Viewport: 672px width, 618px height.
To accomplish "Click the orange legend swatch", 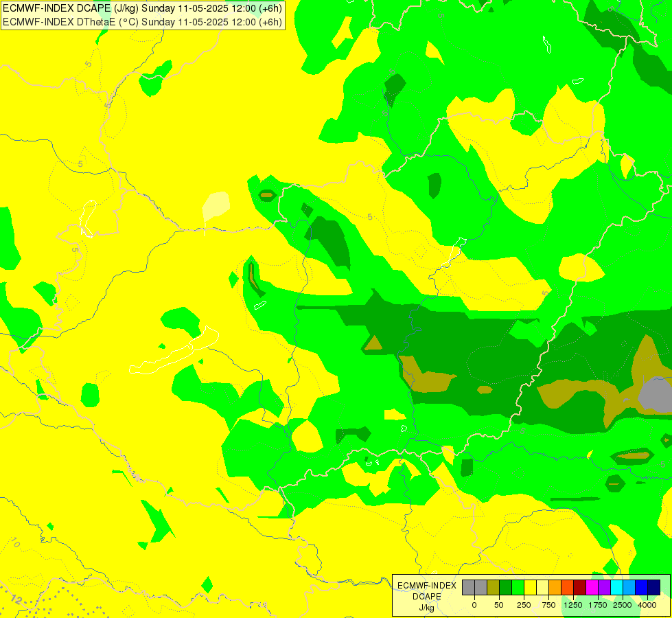I will [555, 587].
